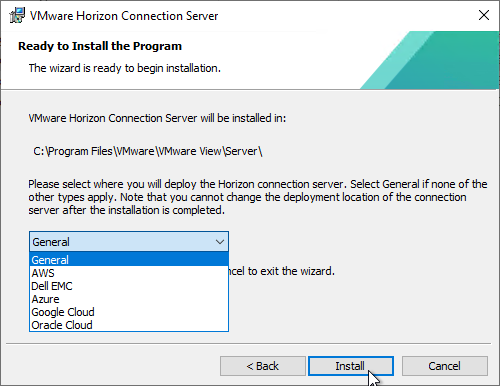The height and width of the screenshot is (386, 500).
Task: Select the highlighted General option in list
Action: 129,259
